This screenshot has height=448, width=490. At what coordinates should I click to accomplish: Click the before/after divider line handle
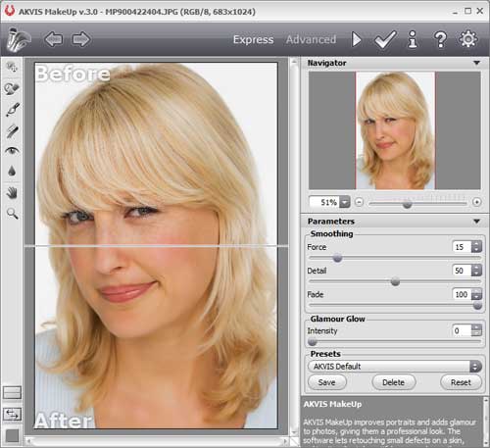pos(157,246)
